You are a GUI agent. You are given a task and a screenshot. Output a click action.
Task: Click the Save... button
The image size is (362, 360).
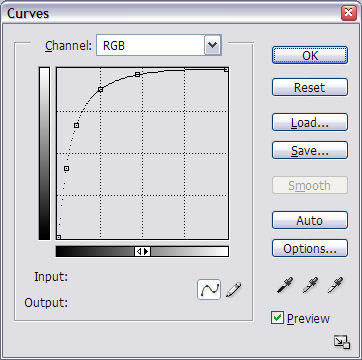[310, 150]
